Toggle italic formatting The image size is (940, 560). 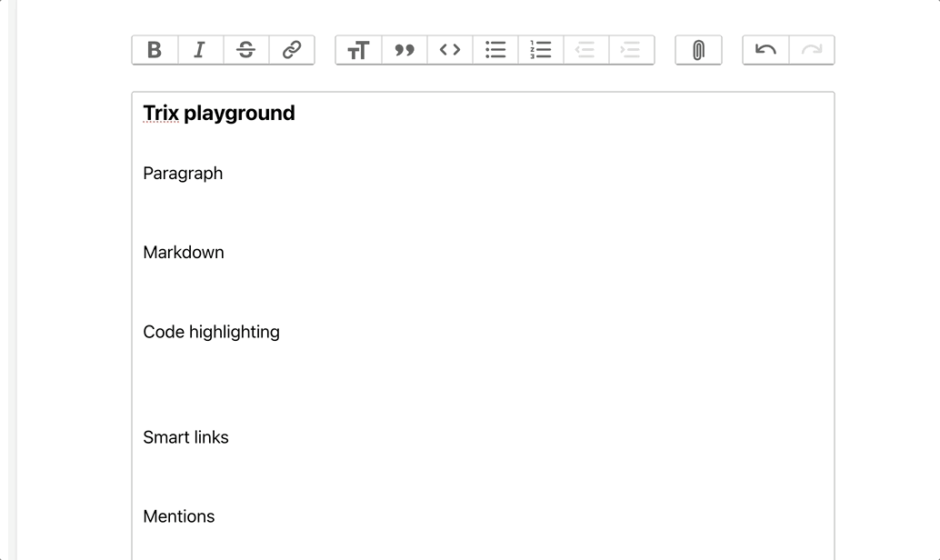tap(200, 50)
